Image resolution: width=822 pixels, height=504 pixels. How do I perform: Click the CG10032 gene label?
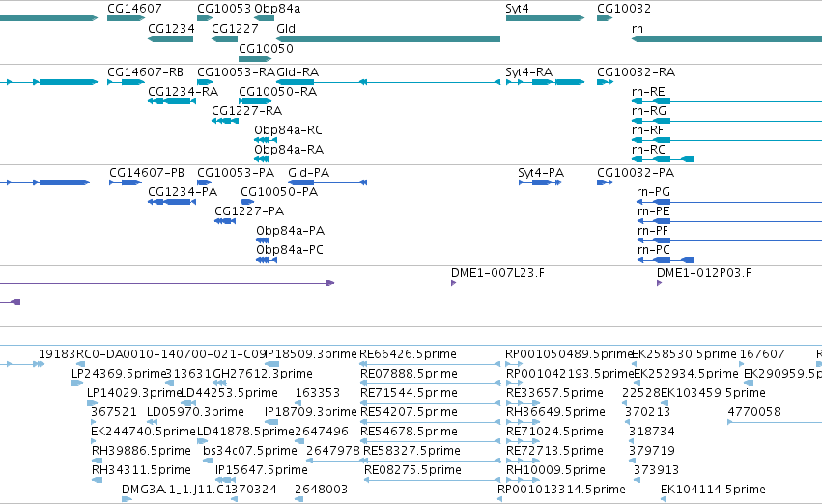point(624,9)
